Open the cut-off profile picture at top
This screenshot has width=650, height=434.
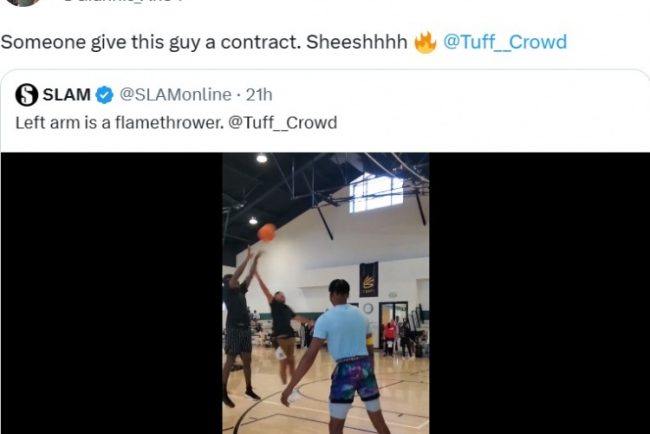point(24,2)
